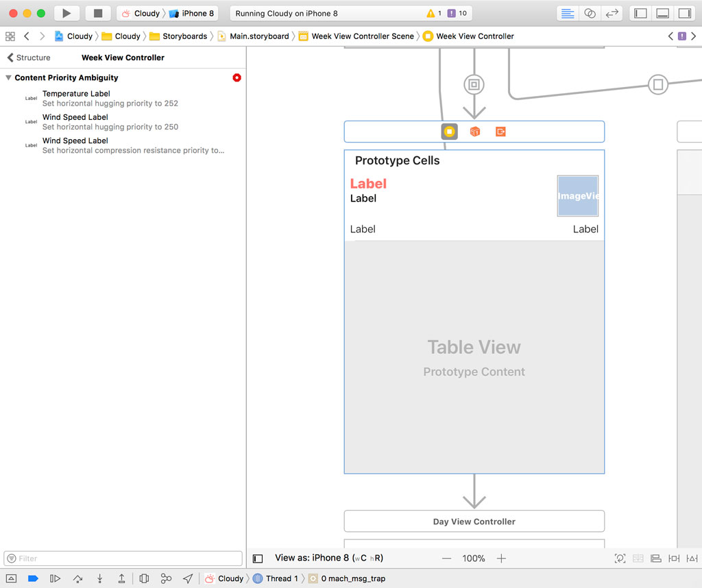Viewport: 702px width, 588px height.
Task: Click the Exit icon in scene dock
Action: click(x=500, y=132)
